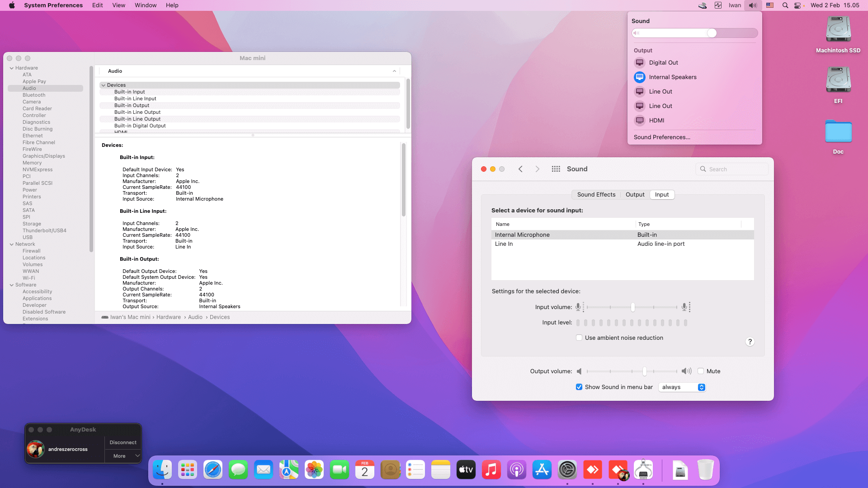Go back using the Sound window back arrow
Screen dimensions: 868x488
[520, 169]
